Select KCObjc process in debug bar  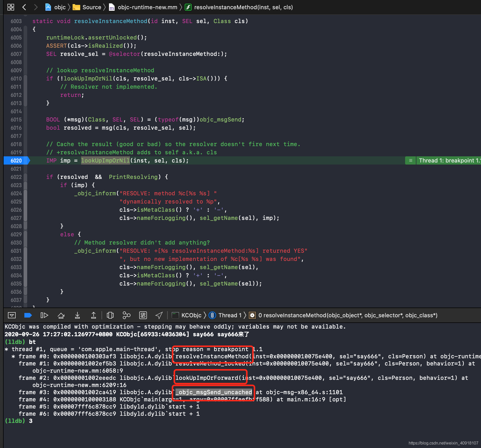[x=187, y=315]
